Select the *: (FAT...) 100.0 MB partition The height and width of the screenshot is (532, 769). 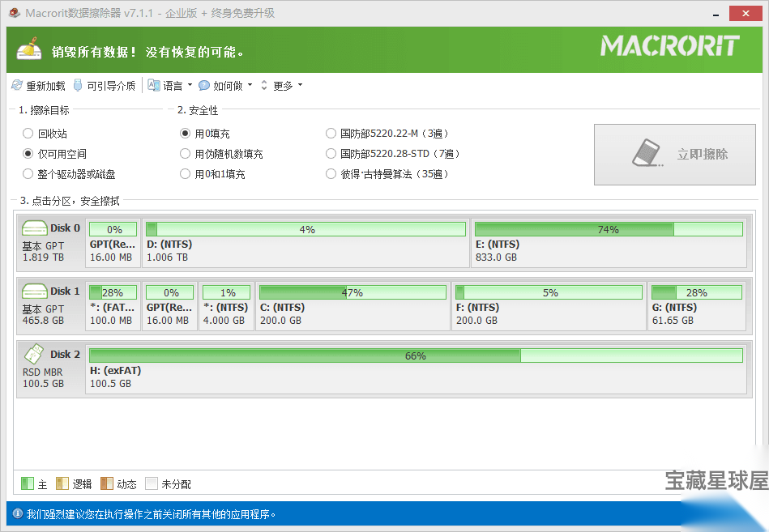113,306
